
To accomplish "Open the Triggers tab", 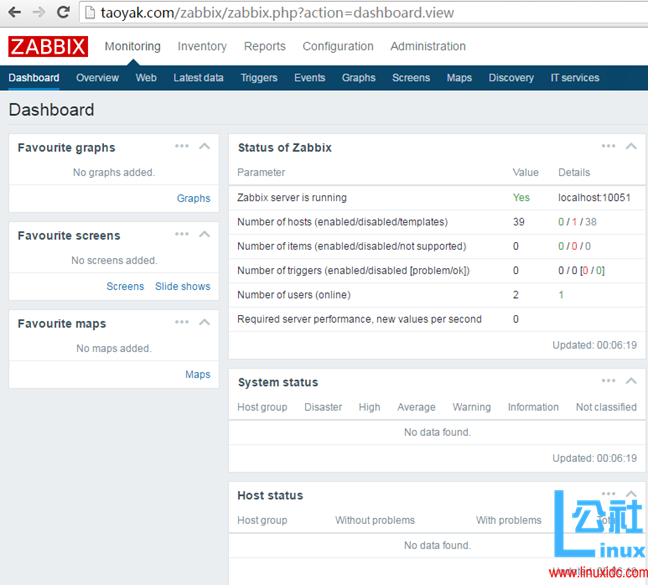I will pyautogui.click(x=259, y=78).
